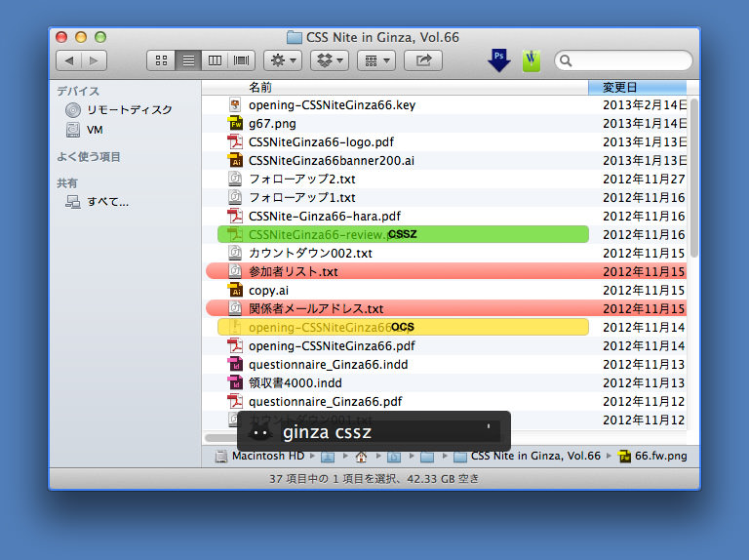Click the 共有 sidebar heading
This screenshot has height=560, width=749.
click(67, 183)
